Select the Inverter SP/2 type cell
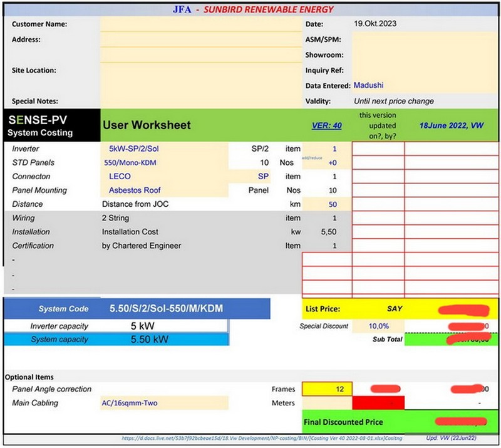 [260, 148]
